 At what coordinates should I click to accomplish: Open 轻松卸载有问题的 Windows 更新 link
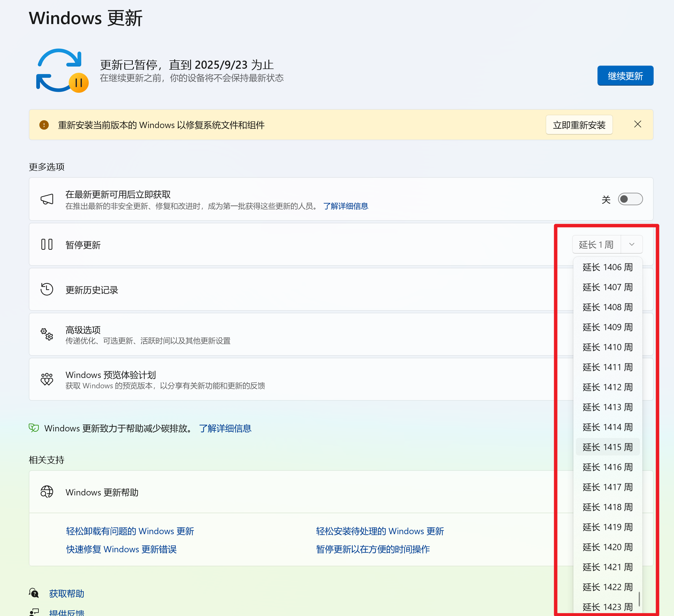pos(130,531)
